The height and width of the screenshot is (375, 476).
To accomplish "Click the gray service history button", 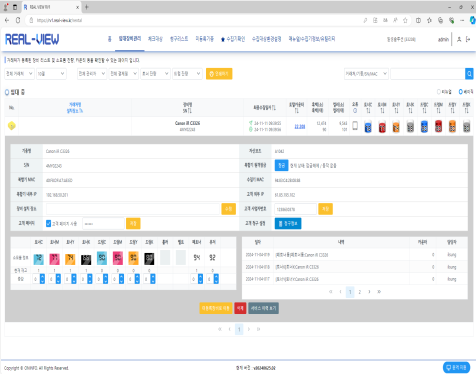I will click(263, 308).
